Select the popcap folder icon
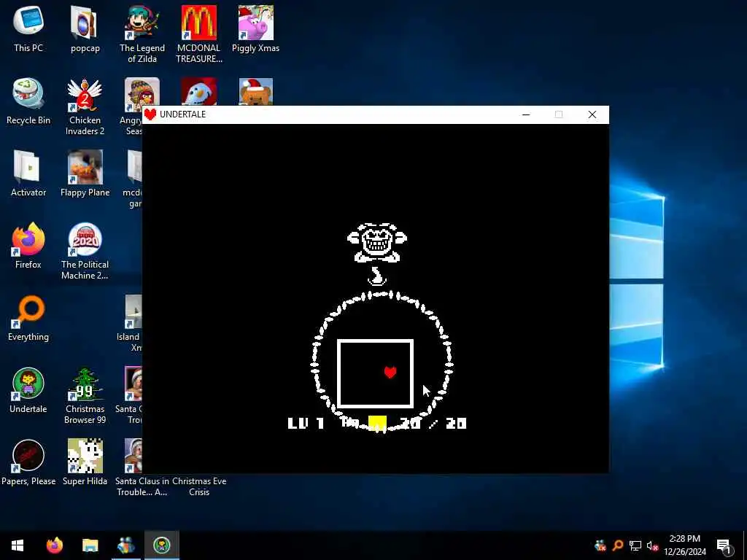 (85, 28)
